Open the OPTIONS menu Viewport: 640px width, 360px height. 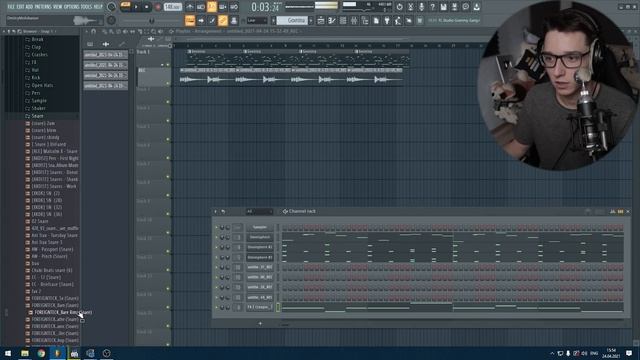point(71,7)
